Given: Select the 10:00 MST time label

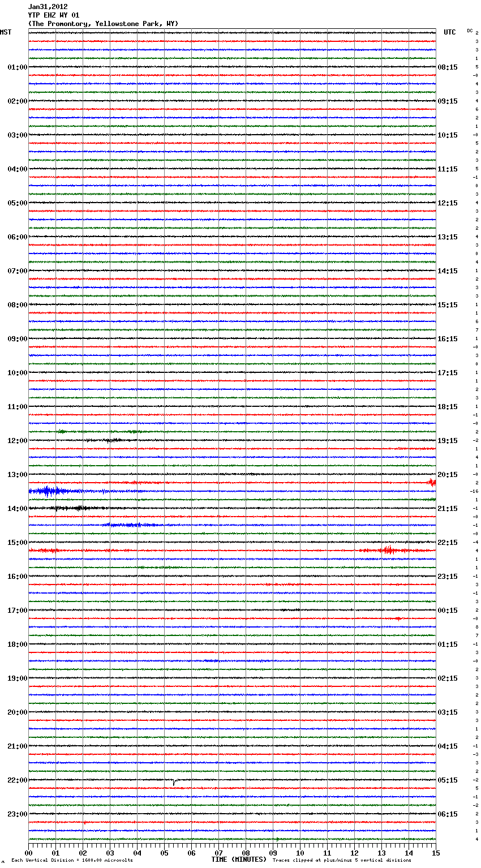Looking at the screenshot, I should tap(17, 373).
